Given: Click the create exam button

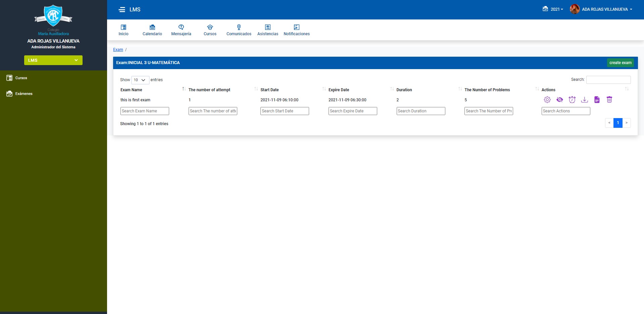Looking at the screenshot, I should (x=620, y=63).
